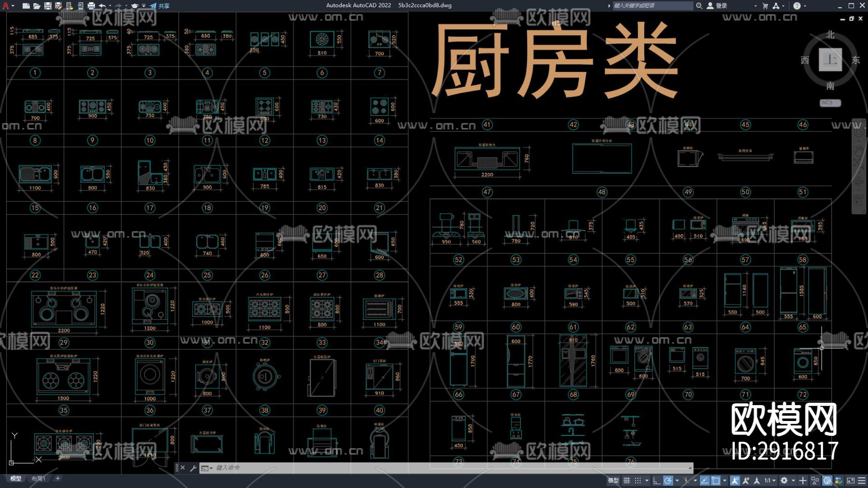Toggle polar tracking
868x488 pixels.
[668, 480]
